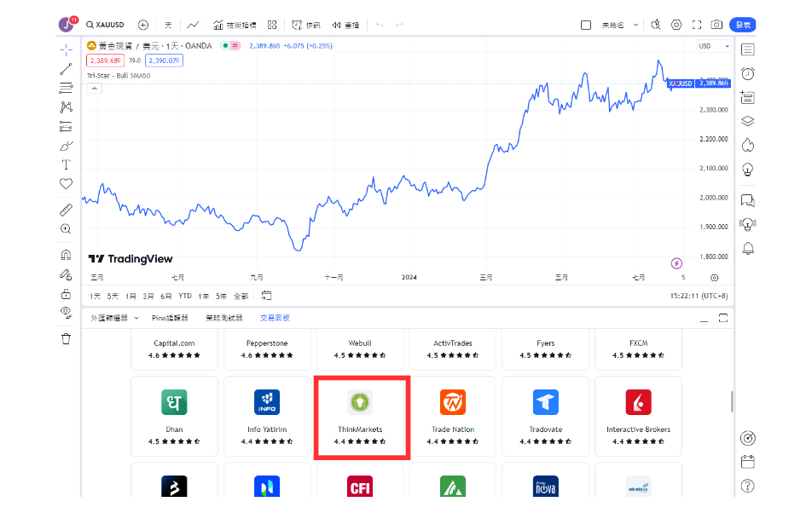Open the forecasting and measurement tools
812x513 pixels.
(66, 126)
